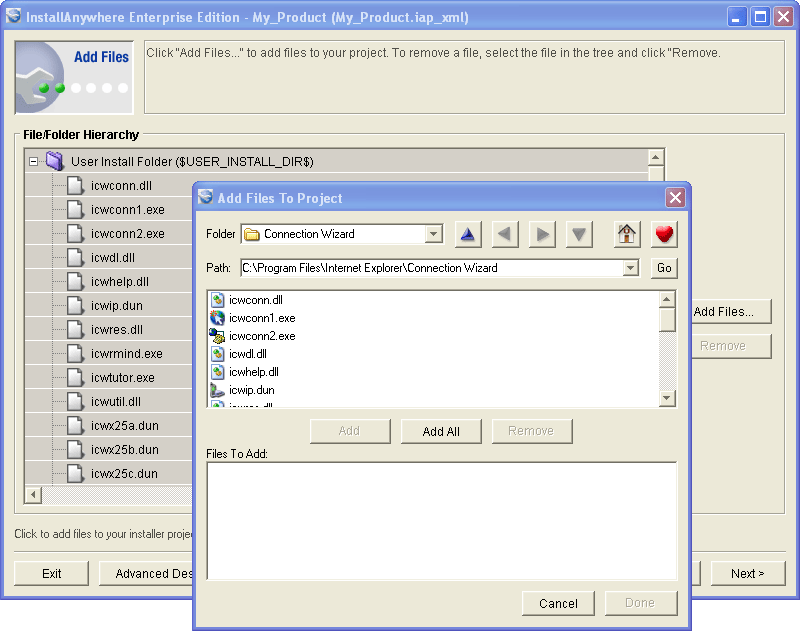Open the home folder using the house icon

coord(627,234)
